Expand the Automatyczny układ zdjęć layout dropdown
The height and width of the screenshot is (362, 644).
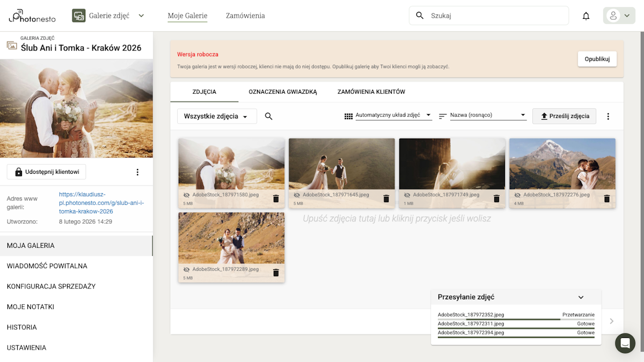pos(393,115)
